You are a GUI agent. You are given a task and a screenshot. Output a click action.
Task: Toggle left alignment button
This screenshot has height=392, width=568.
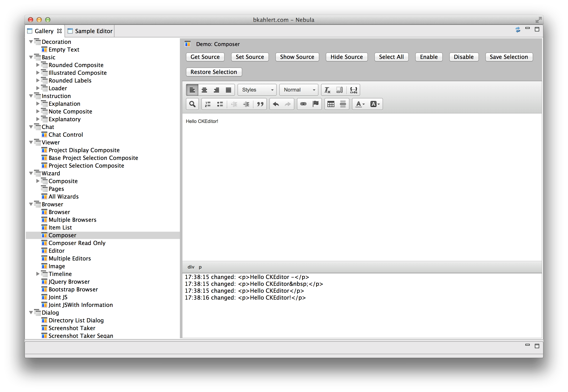tap(192, 90)
